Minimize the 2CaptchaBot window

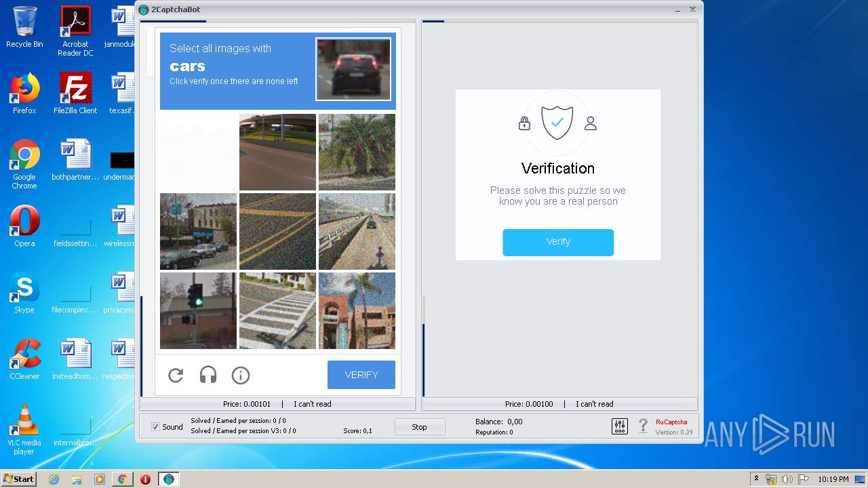coord(677,9)
